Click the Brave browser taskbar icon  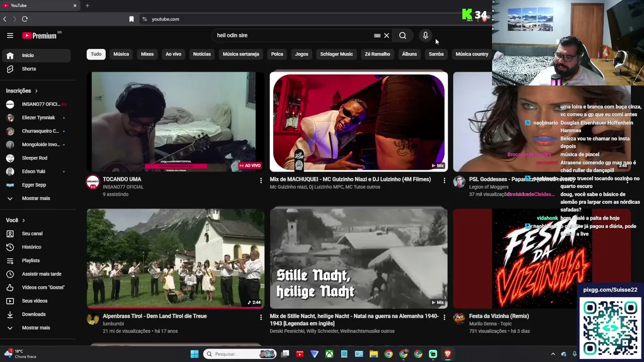coord(447,354)
